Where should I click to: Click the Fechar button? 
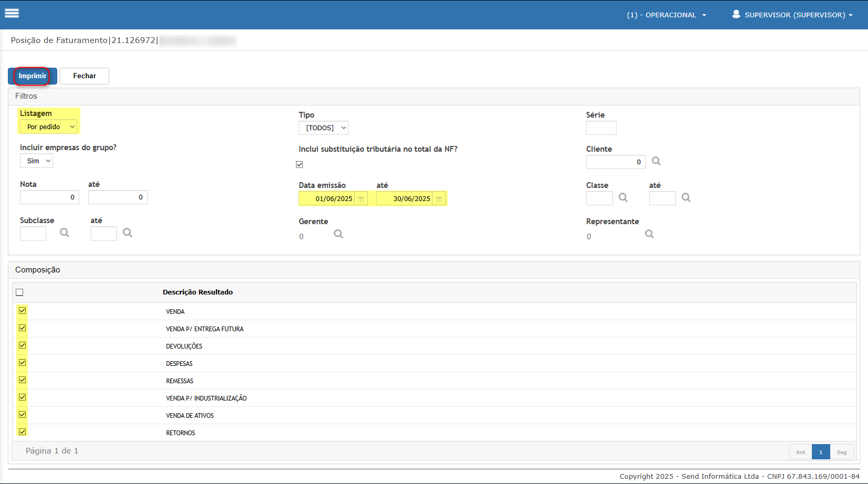coord(84,76)
